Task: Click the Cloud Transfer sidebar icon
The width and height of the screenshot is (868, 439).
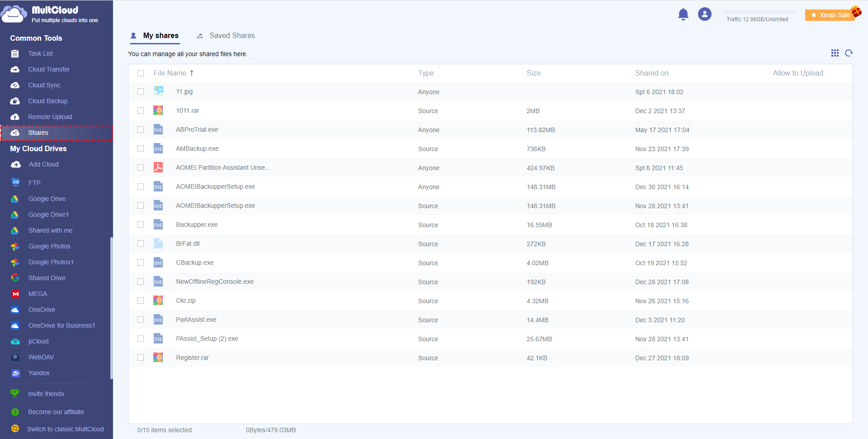Action: point(15,69)
